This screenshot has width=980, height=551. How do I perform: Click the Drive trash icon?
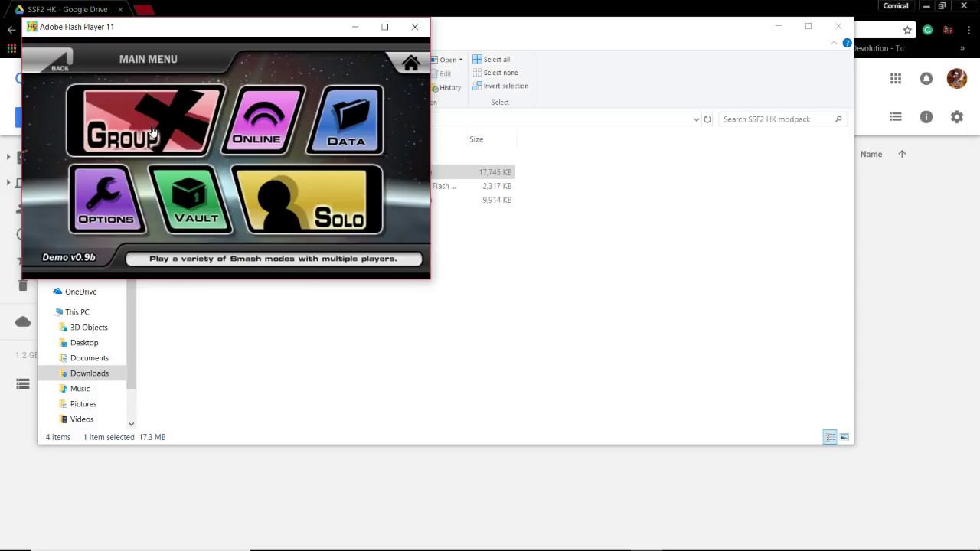(23, 285)
